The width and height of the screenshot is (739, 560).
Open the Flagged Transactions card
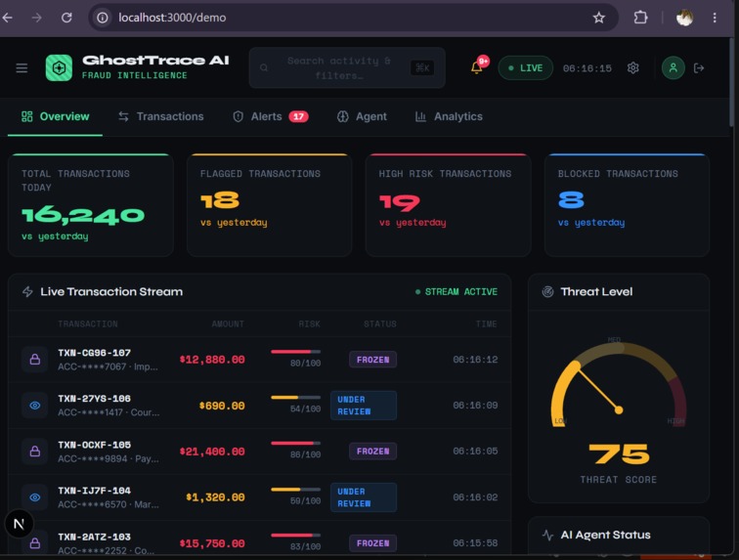(x=270, y=205)
